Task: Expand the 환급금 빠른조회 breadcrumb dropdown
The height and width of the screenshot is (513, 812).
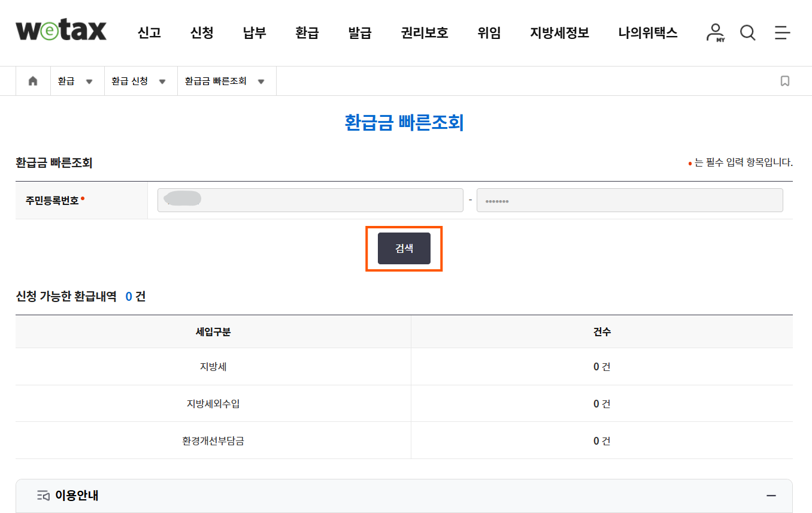Action: (x=261, y=81)
